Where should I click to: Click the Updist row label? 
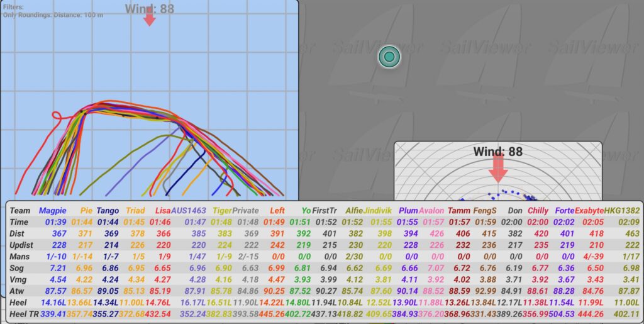21,245
